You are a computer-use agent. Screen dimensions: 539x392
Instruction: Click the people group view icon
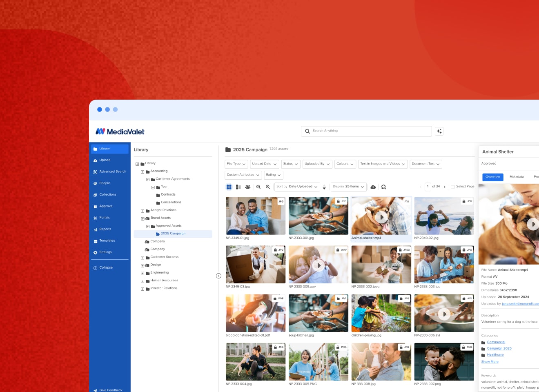coord(248,187)
